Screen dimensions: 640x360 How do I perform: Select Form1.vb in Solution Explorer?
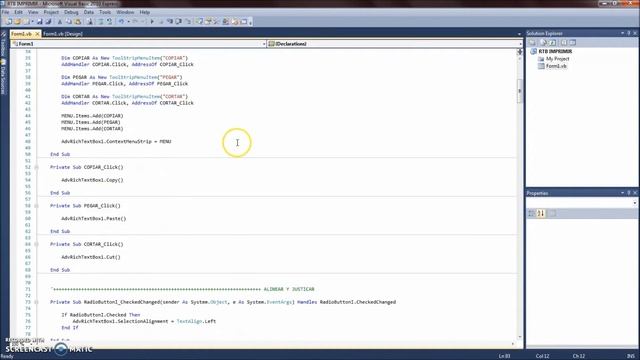[x=556, y=66]
